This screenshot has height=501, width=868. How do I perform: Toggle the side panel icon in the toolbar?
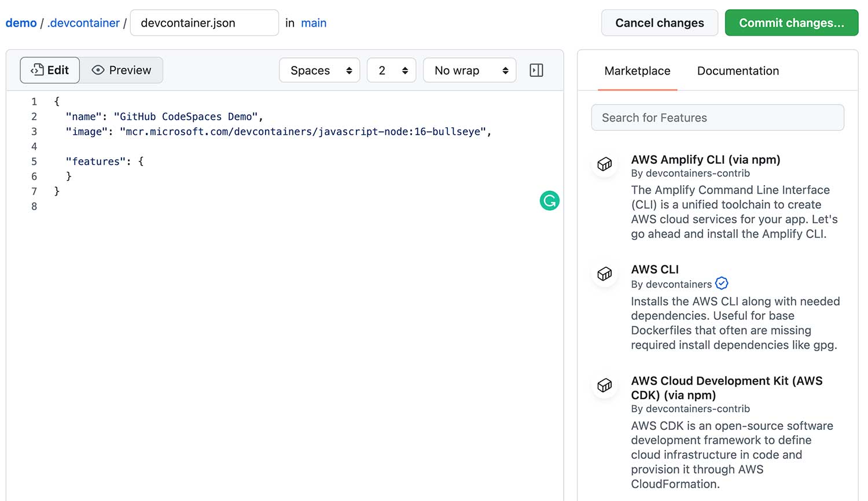[536, 71]
